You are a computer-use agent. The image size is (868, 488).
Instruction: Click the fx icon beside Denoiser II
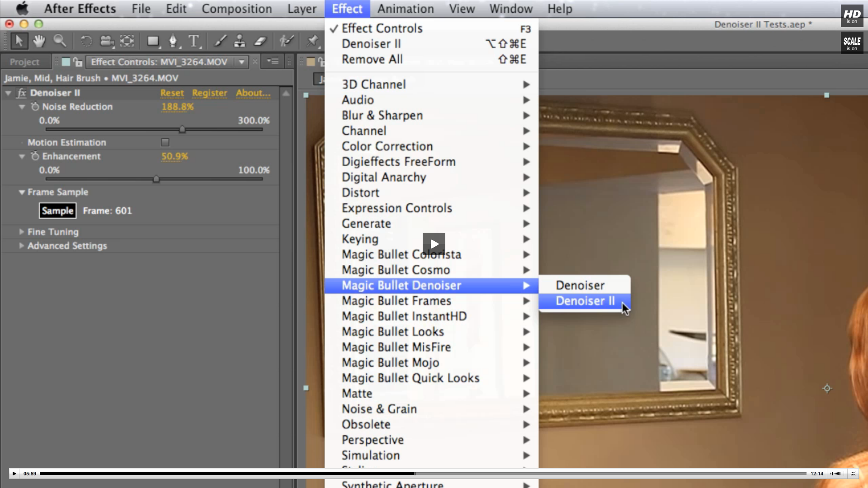click(21, 93)
